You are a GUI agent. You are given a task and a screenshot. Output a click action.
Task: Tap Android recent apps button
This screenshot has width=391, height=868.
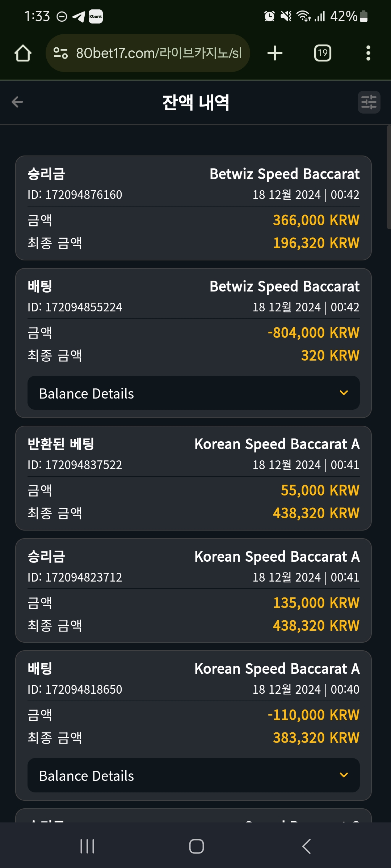point(87,846)
